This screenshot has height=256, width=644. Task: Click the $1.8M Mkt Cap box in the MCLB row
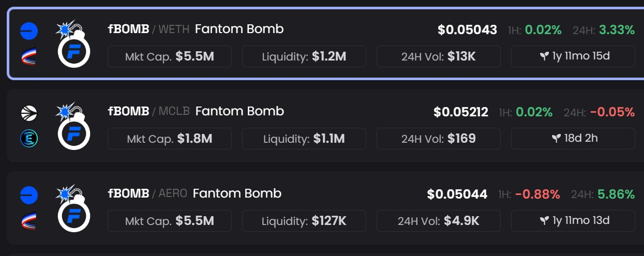pyautogui.click(x=170, y=139)
